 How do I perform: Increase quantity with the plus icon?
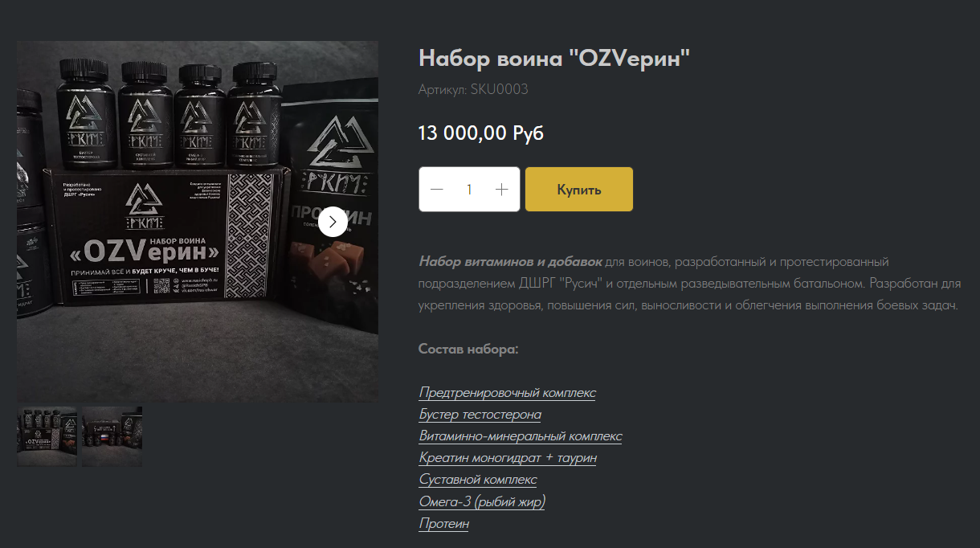502,190
